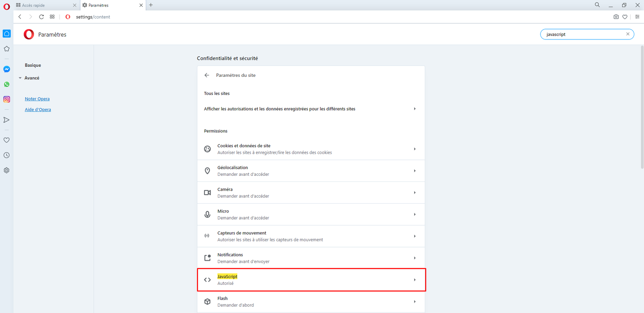Clear the javascript search text
644x313 pixels.
pyautogui.click(x=627, y=34)
